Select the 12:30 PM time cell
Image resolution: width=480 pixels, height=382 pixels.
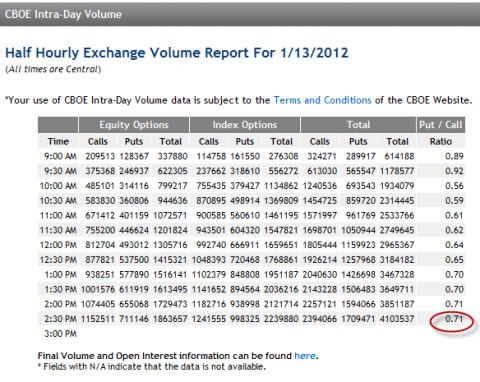[x=58, y=260]
